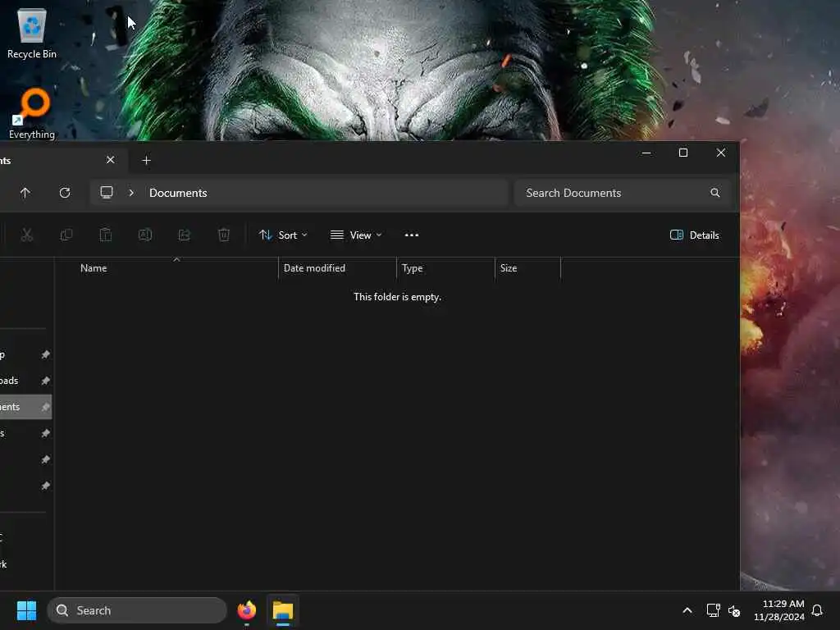The width and height of the screenshot is (840, 630).
Task: Open the Windows Start menu
Action: coord(26,610)
